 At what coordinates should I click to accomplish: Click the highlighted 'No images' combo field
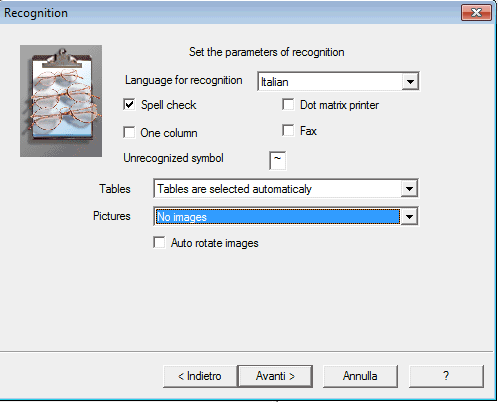286,217
